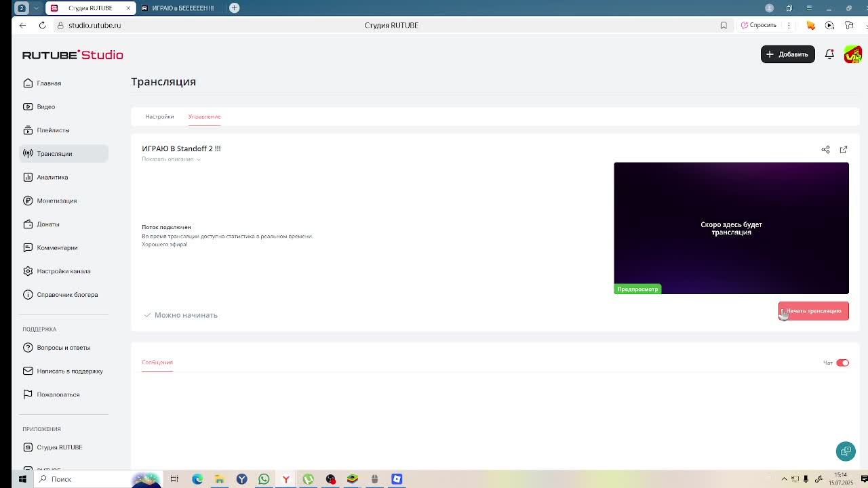This screenshot has height=488, width=868.
Task: Click Начать трансляцию button
Action: click(814, 311)
